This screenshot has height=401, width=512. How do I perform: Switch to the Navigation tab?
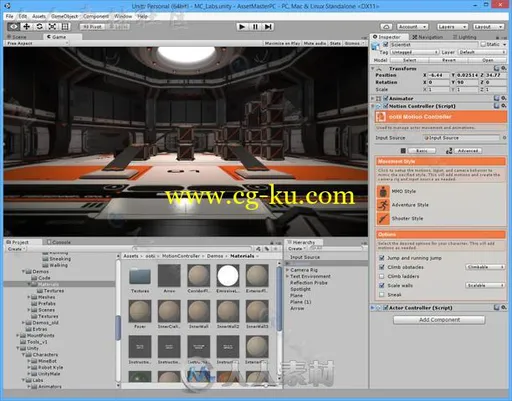[428, 37]
